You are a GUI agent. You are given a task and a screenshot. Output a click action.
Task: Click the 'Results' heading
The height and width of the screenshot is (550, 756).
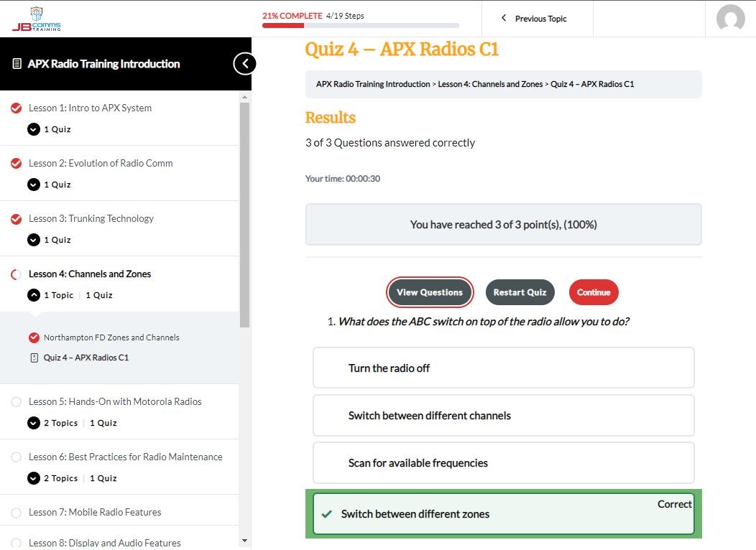(331, 118)
